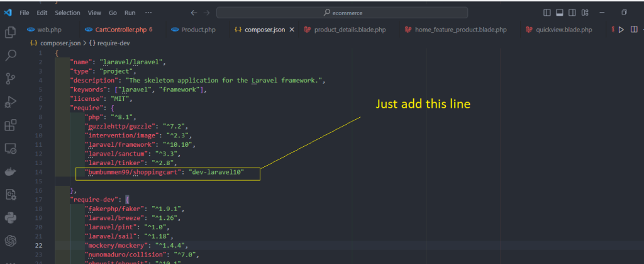Go back with the left arrow

[194, 13]
